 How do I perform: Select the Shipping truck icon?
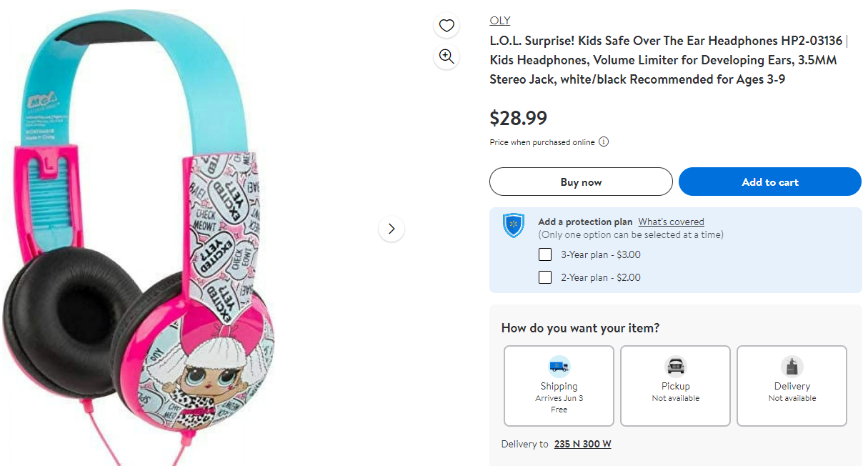(559, 366)
